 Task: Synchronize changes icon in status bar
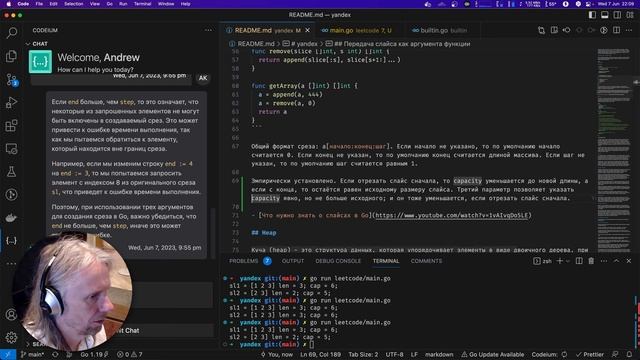pyautogui.click(x=55, y=354)
